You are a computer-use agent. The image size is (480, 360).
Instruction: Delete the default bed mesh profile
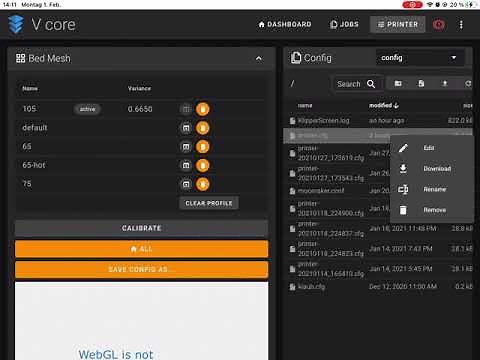pos(202,128)
